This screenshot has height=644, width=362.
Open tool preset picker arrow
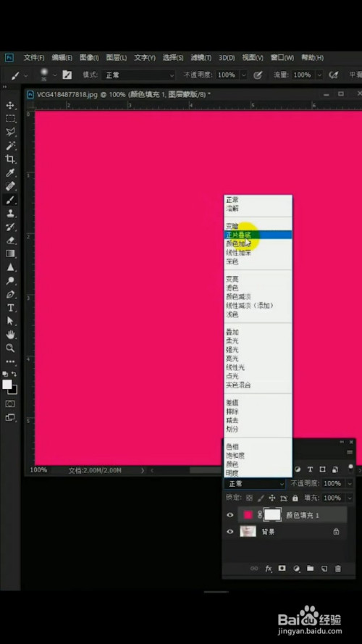[x=26, y=75]
